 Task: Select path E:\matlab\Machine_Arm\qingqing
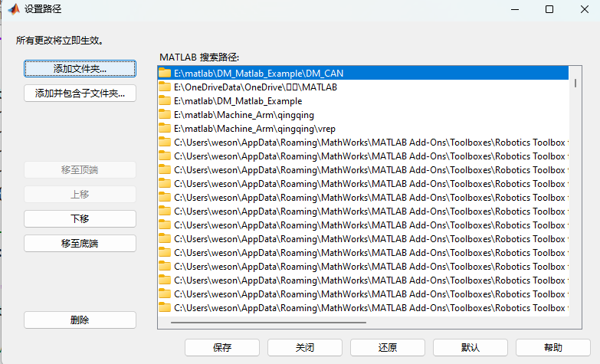pos(363,115)
